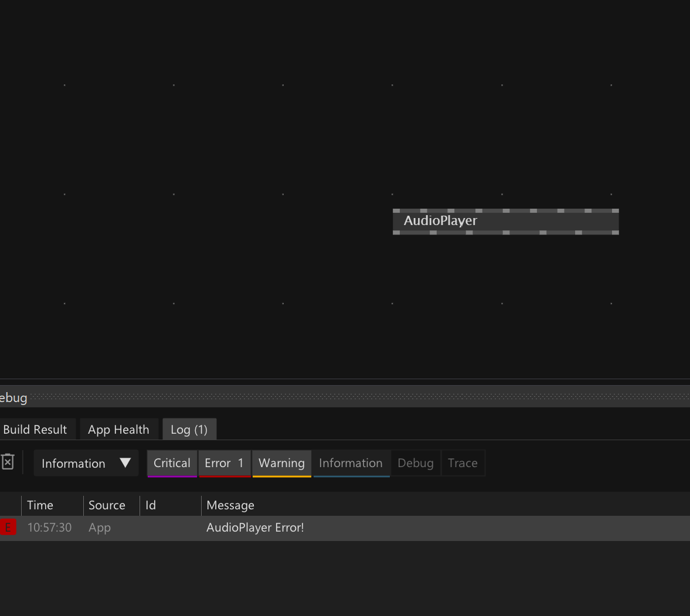
Task: Click the leftmost top input pin of AudioPlayer
Action: tap(396, 210)
